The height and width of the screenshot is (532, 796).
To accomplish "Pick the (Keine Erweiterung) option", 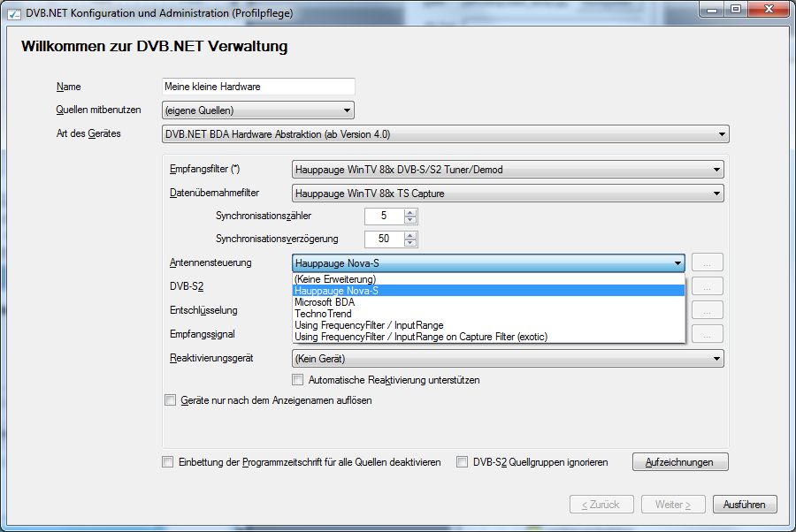I will tap(335, 279).
